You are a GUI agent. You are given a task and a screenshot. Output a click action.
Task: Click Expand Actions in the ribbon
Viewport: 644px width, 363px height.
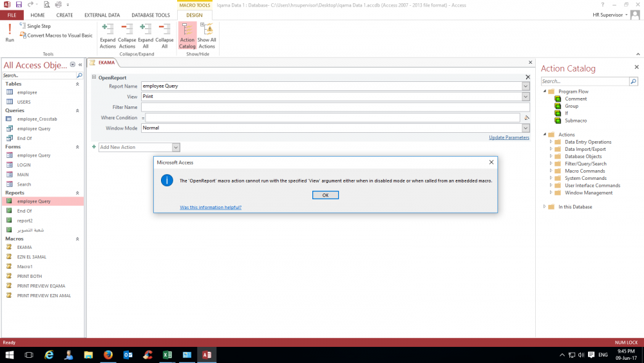pos(108,36)
